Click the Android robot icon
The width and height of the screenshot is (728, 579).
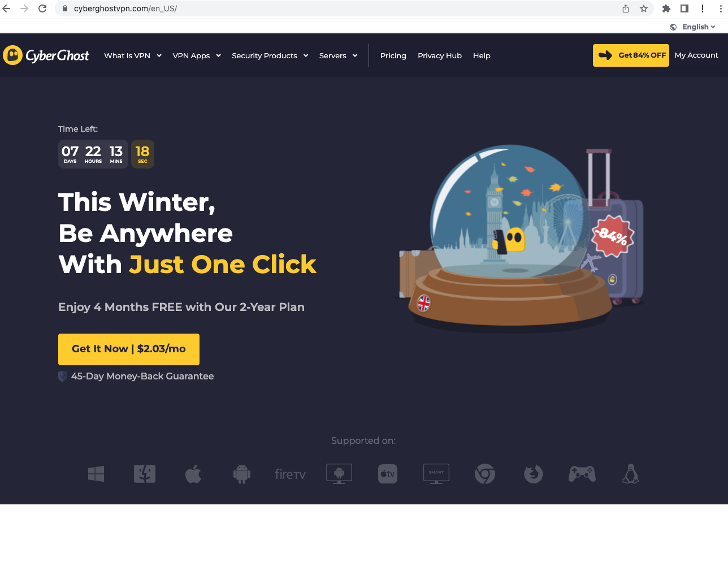(x=242, y=474)
